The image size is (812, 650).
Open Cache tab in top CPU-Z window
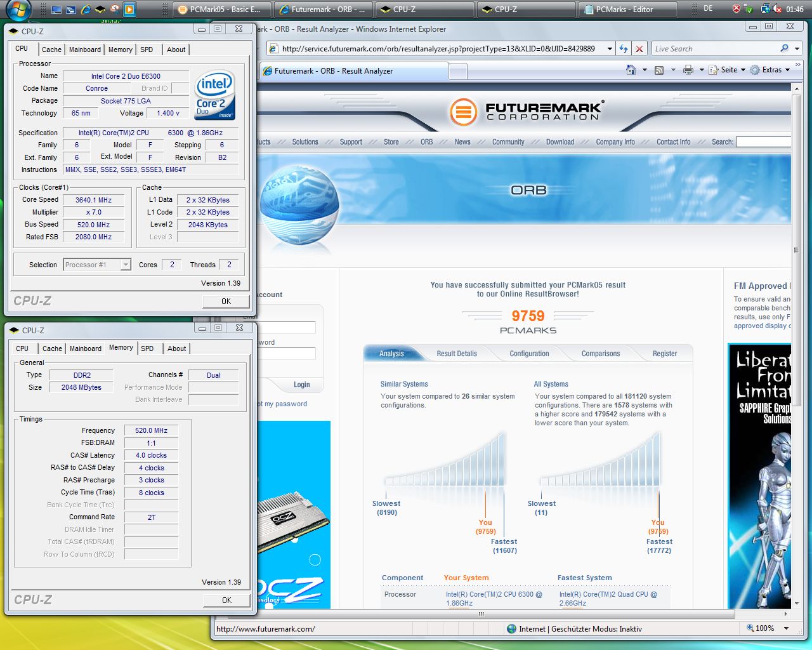click(51, 50)
